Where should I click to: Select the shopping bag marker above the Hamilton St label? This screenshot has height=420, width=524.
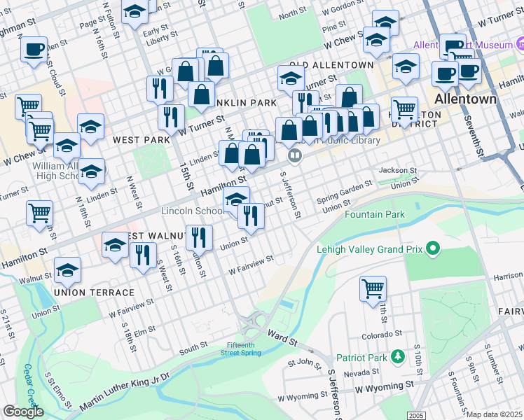point(252,155)
